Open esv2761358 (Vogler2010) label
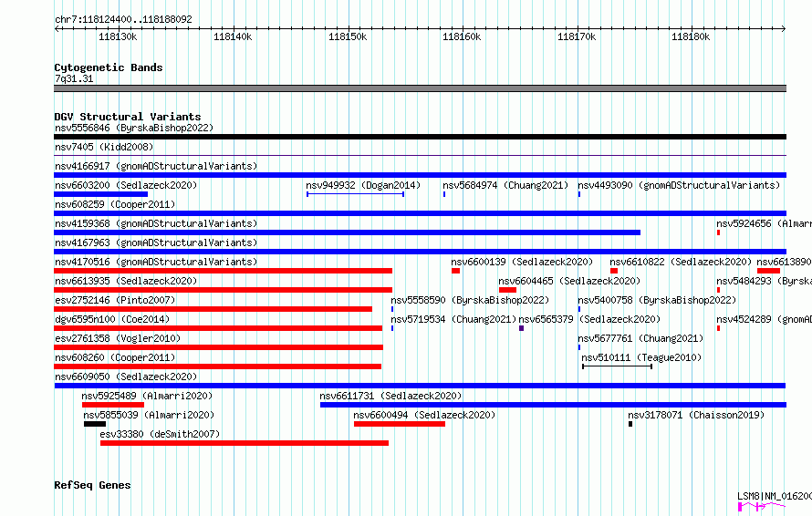Viewport: 812px width, 516px height. coord(118,338)
